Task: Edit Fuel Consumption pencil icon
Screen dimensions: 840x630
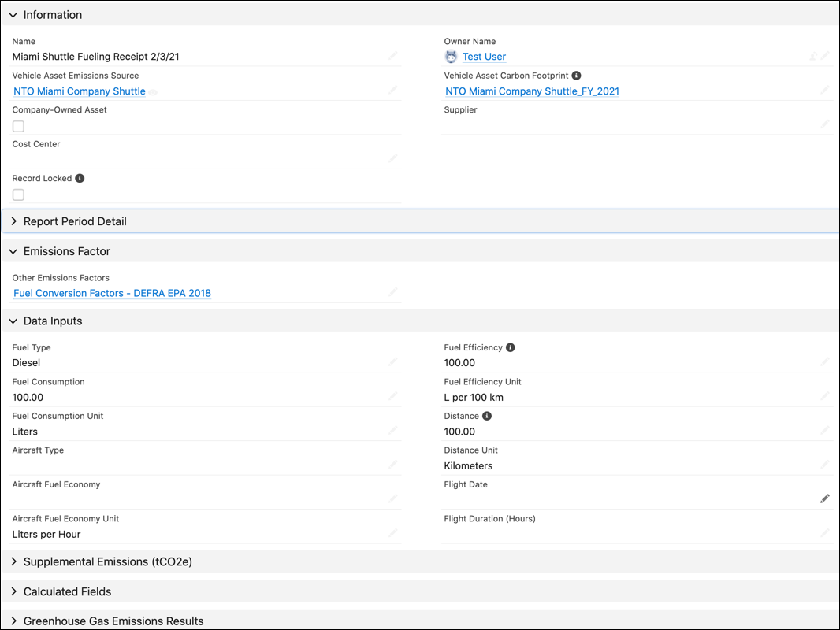Action: [x=392, y=396]
